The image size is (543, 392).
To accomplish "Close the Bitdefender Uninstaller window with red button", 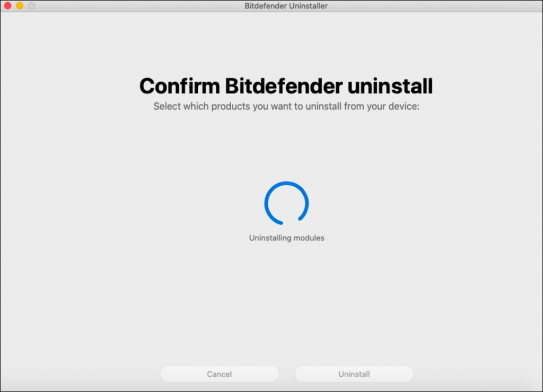I will [7, 6].
